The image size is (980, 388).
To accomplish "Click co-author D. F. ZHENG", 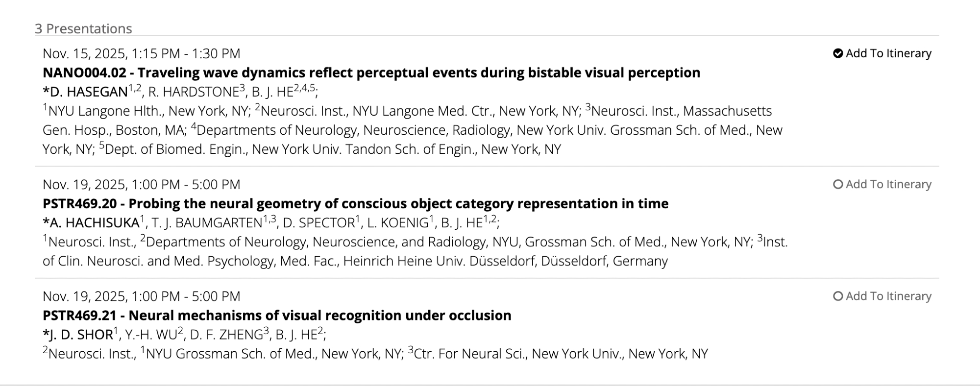I will (x=226, y=335).
